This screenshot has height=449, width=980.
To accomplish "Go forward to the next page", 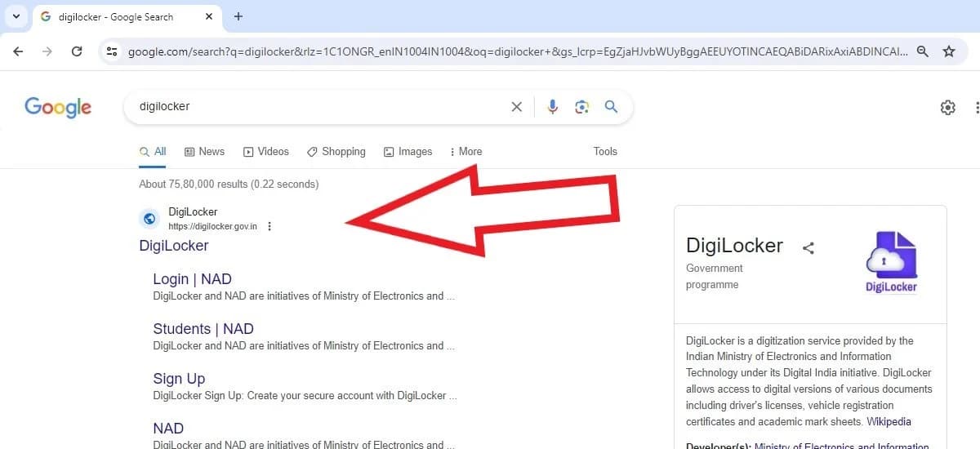I will (x=47, y=51).
